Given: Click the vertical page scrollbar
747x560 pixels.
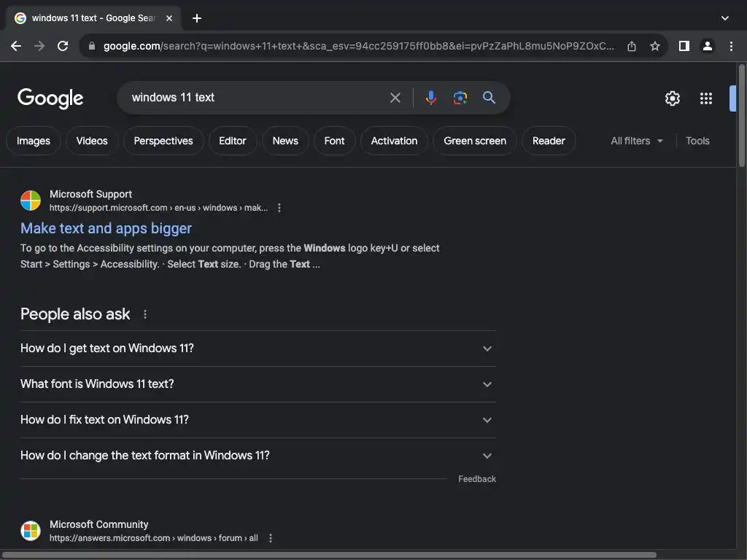Looking at the screenshot, I should [742, 116].
